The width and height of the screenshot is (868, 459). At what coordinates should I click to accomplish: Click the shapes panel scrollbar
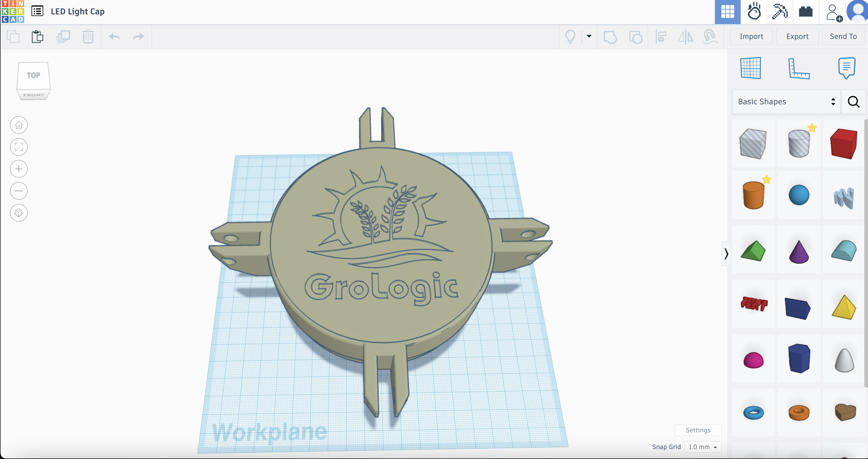point(866,253)
